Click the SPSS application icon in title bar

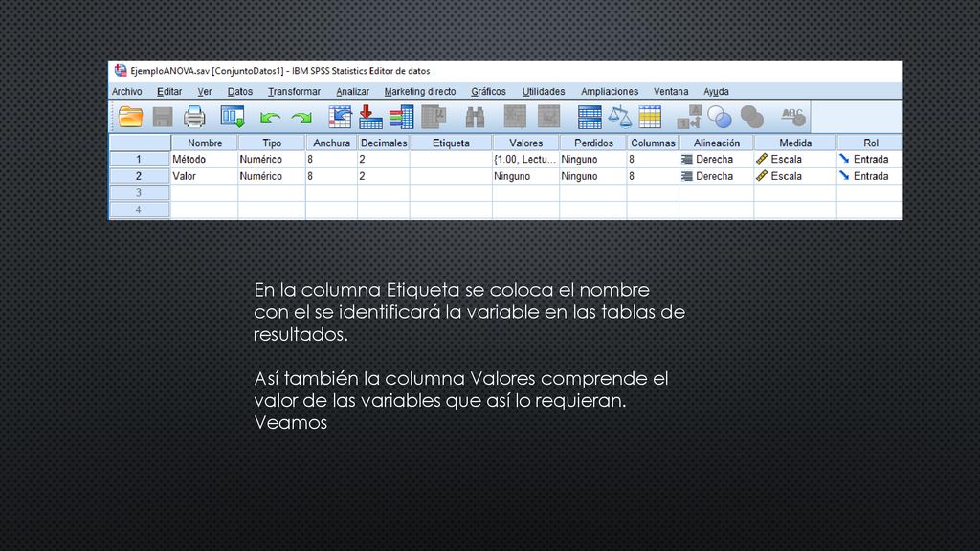coord(121,71)
